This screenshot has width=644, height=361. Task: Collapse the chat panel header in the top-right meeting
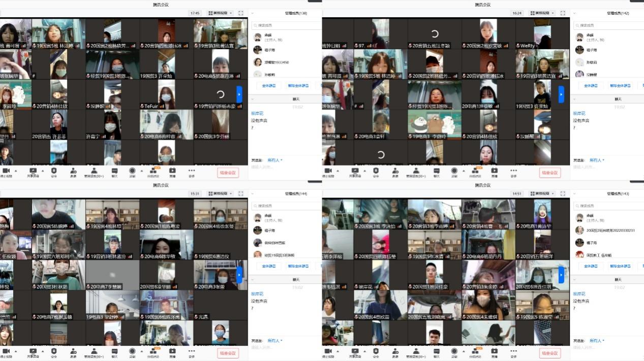click(x=574, y=99)
